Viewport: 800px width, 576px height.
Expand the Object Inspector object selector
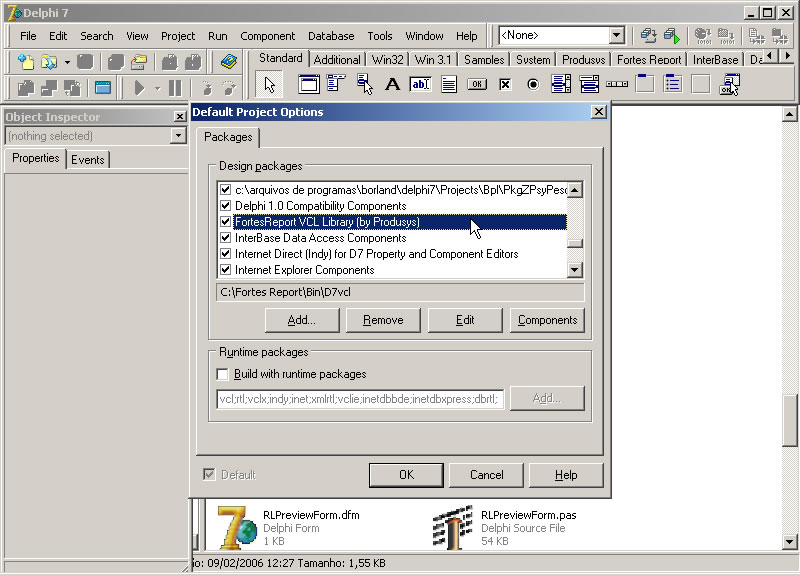pos(178,136)
